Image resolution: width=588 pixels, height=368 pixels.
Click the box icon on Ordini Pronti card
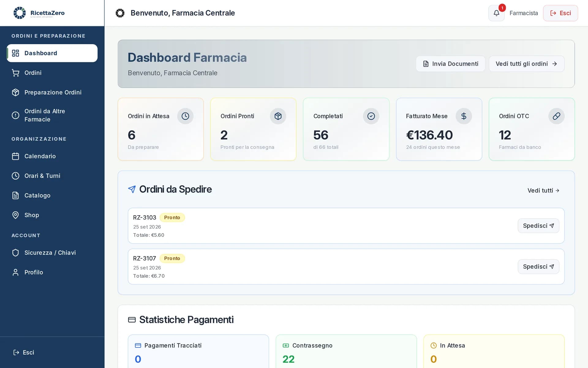278,116
